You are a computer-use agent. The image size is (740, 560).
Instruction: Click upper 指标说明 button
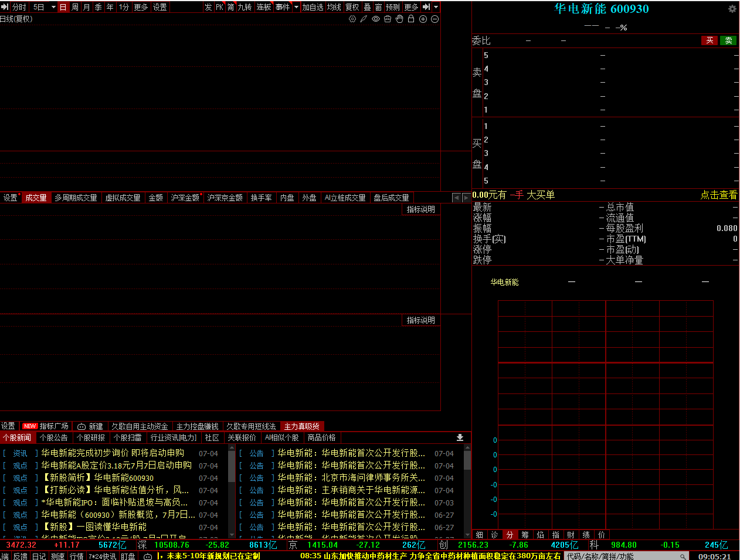421,209
